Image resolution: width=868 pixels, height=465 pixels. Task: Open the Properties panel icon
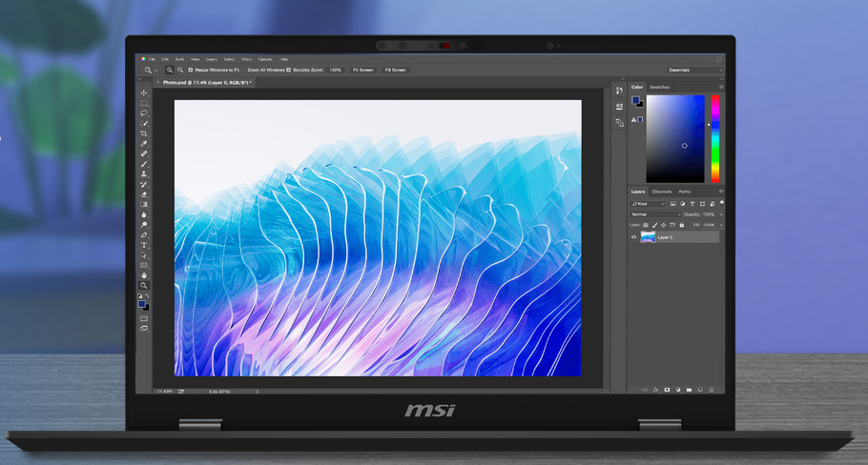point(619,106)
